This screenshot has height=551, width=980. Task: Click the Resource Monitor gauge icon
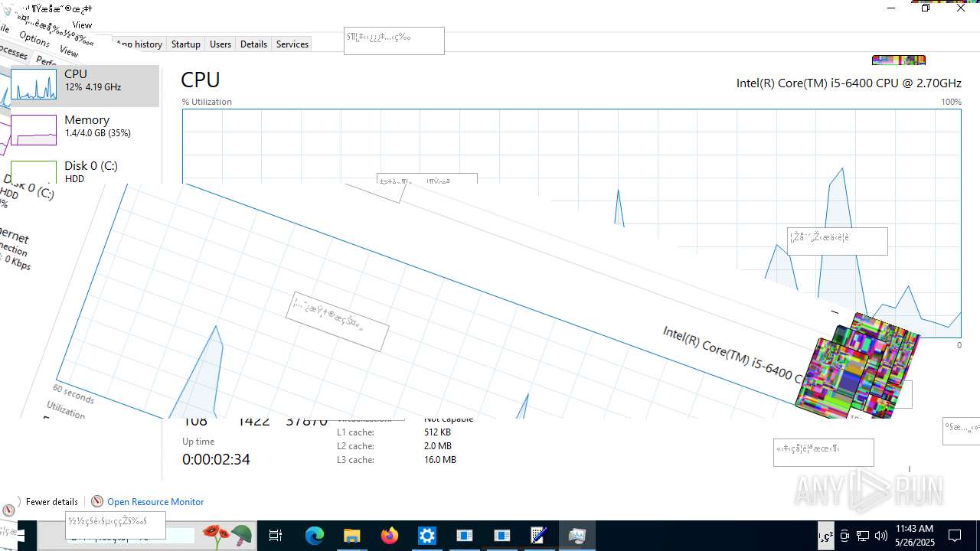[x=97, y=501]
